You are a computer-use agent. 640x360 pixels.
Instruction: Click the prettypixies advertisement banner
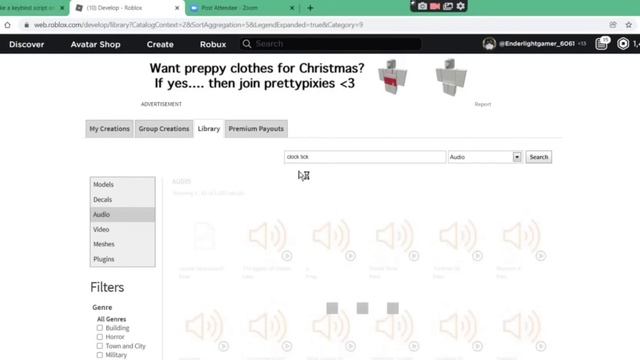pos(316,77)
